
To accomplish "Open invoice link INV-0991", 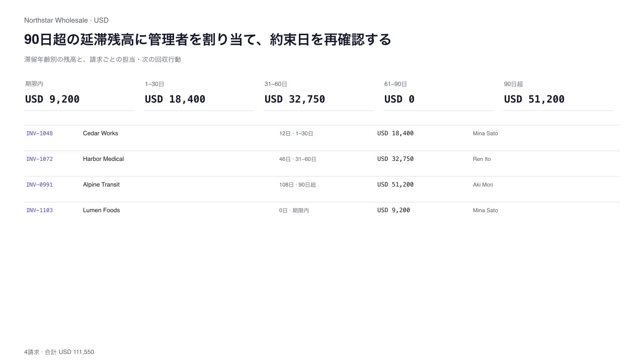I will 39,185.
